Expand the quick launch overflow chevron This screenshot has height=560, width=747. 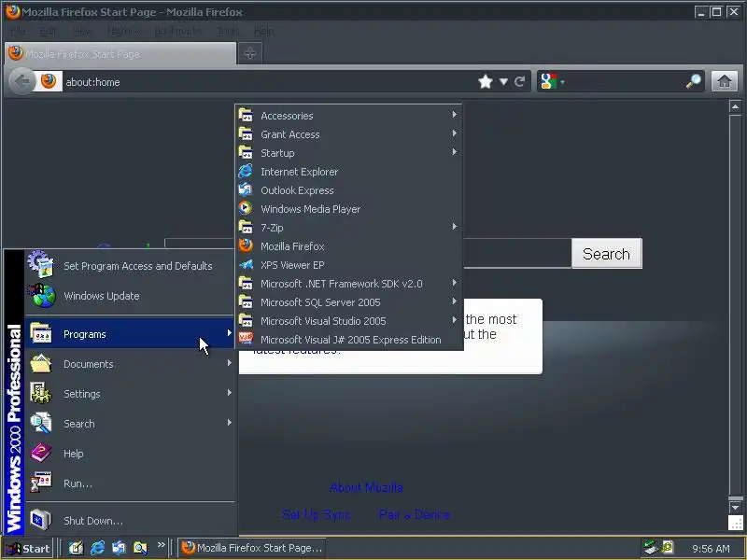pyautogui.click(x=161, y=545)
